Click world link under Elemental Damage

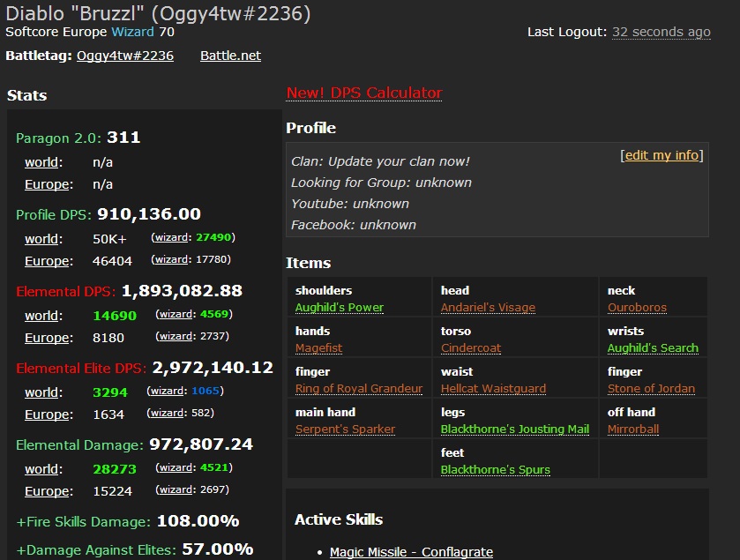tap(41, 469)
